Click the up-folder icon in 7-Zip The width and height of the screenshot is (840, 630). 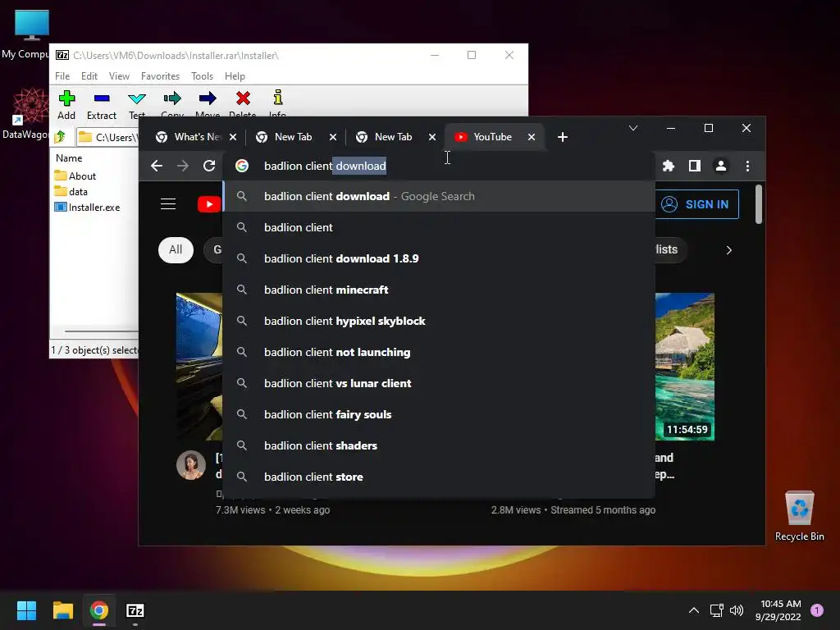pyautogui.click(x=59, y=137)
